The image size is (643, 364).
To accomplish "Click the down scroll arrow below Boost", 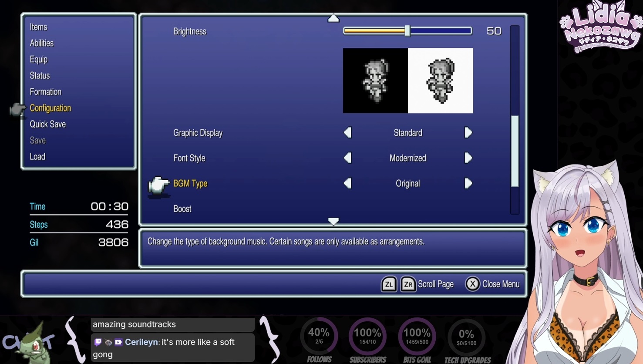I will pyautogui.click(x=333, y=222).
